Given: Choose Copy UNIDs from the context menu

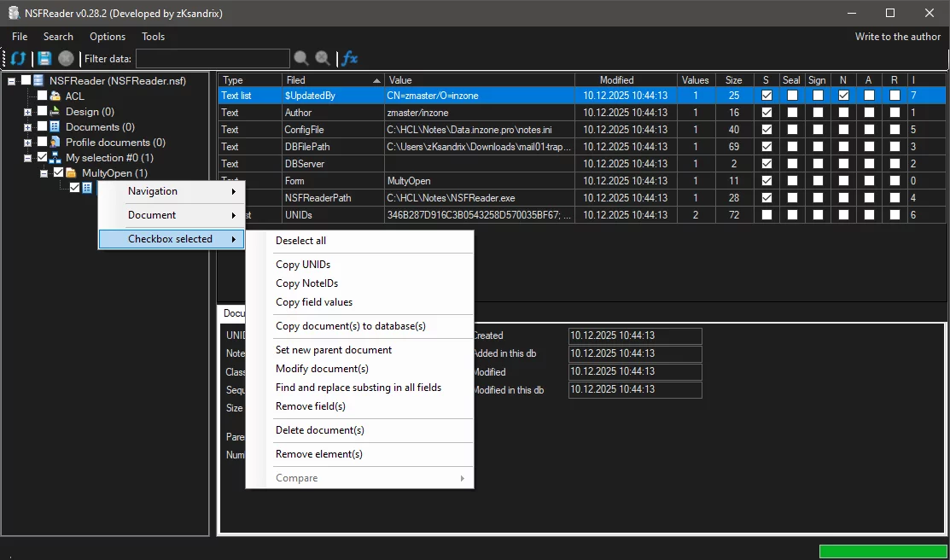Looking at the screenshot, I should coord(303,265).
